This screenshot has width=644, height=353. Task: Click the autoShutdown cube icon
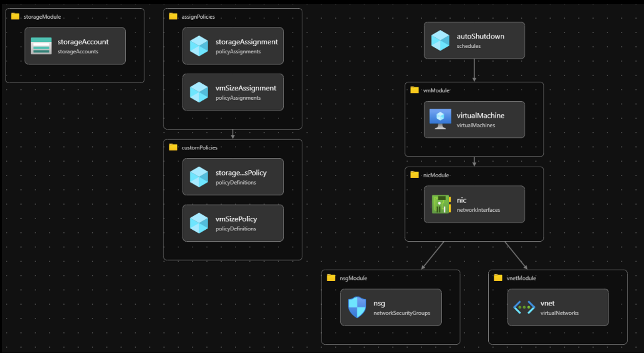click(x=440, y=40)
